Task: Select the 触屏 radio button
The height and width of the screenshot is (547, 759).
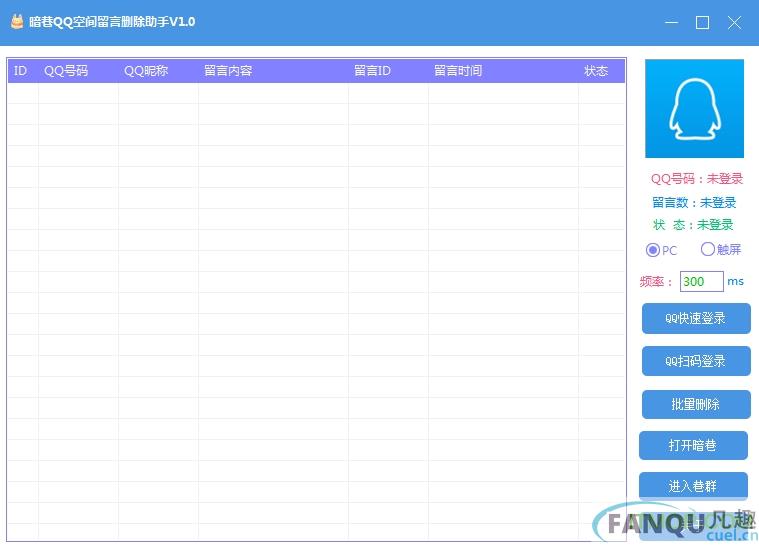Action: point(708,249)
